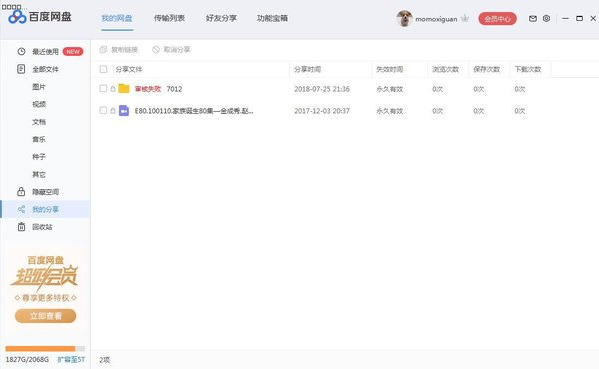Image resolution: width=599 pixels, height=369 pixels.
Task: Click the lock icon on E80.100110 row
Action: pyautogui.click(x=113, y=111)
